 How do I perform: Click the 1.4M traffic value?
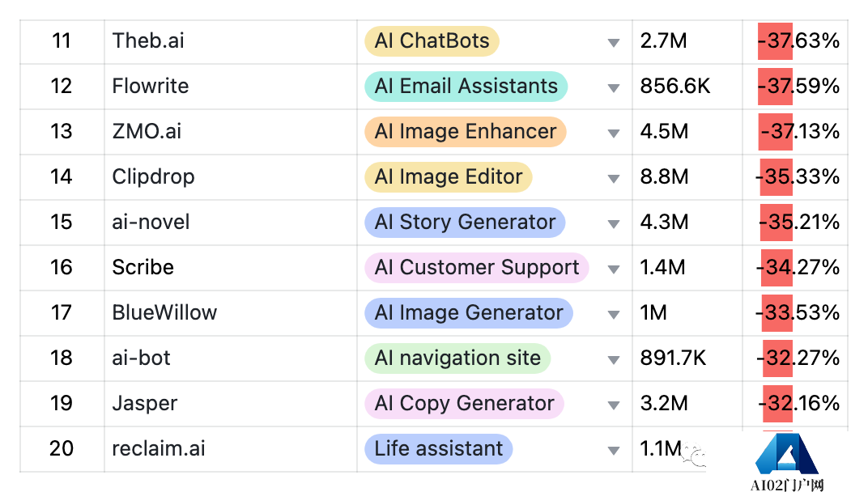pos(662,268)
